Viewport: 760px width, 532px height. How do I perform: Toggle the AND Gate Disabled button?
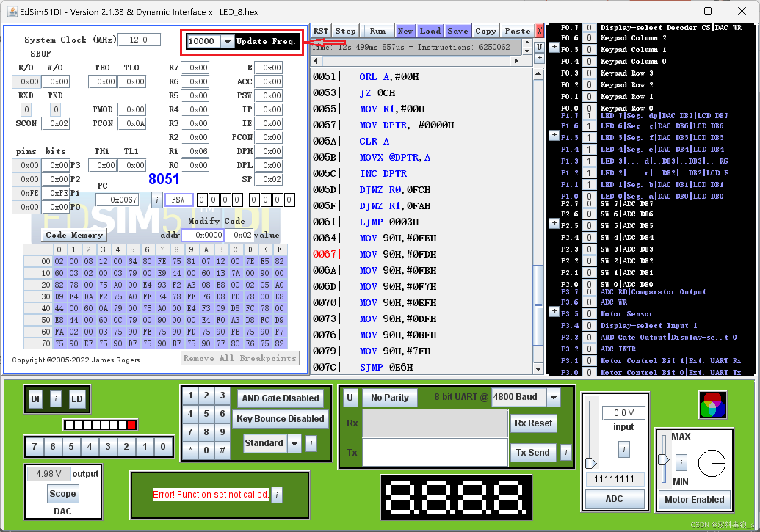pyautogui.click(x=281, y=398)
